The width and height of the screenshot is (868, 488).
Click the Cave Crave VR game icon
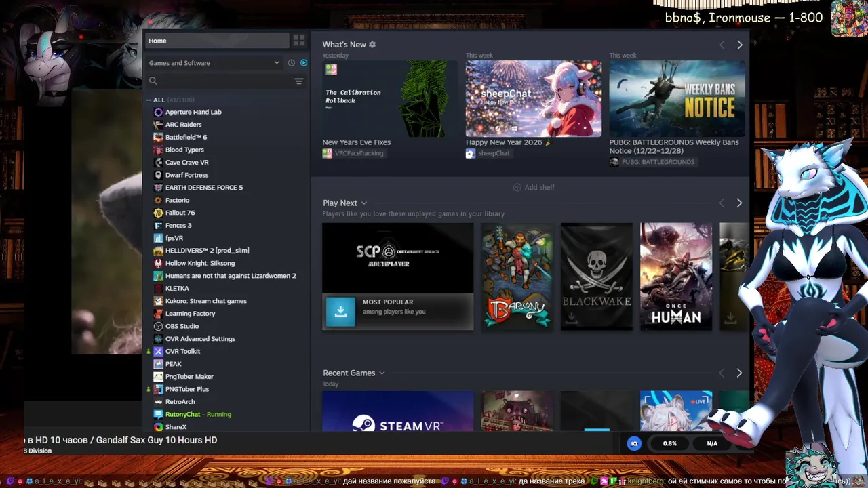(158, 163)
